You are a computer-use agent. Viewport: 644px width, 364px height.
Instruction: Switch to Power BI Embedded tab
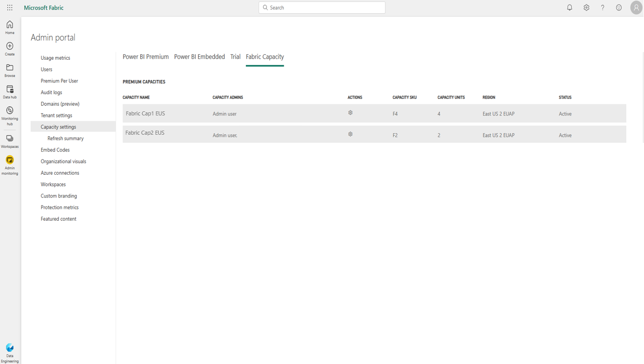tap(199, 57)
